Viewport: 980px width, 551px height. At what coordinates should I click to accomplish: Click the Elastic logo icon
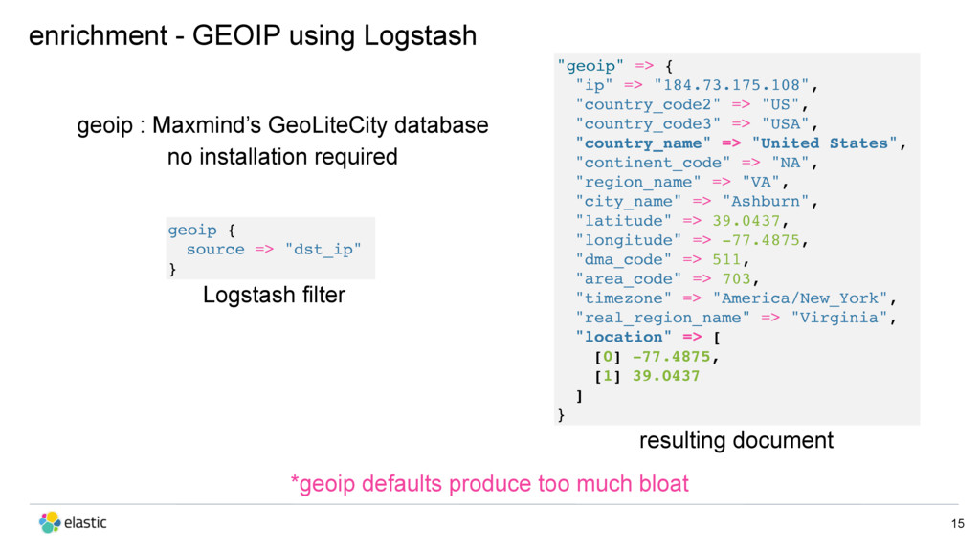pyautogui.click(x=50, y=522)
